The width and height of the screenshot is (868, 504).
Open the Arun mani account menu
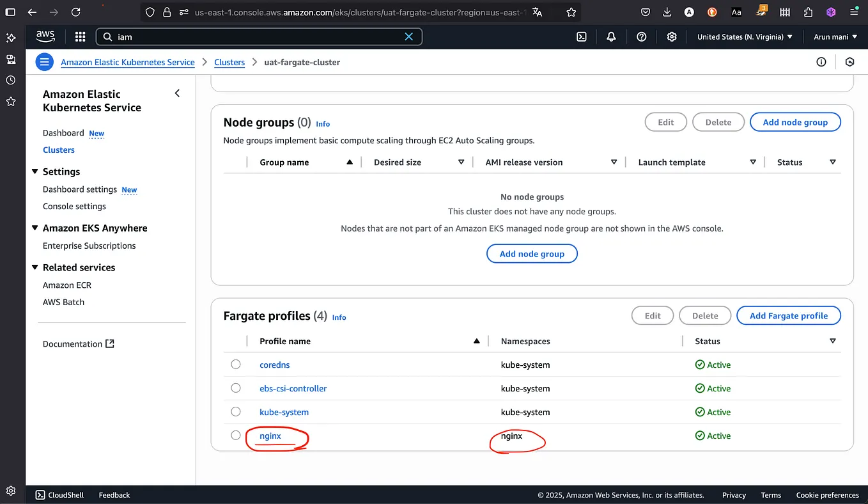click(x=834, y=36)
